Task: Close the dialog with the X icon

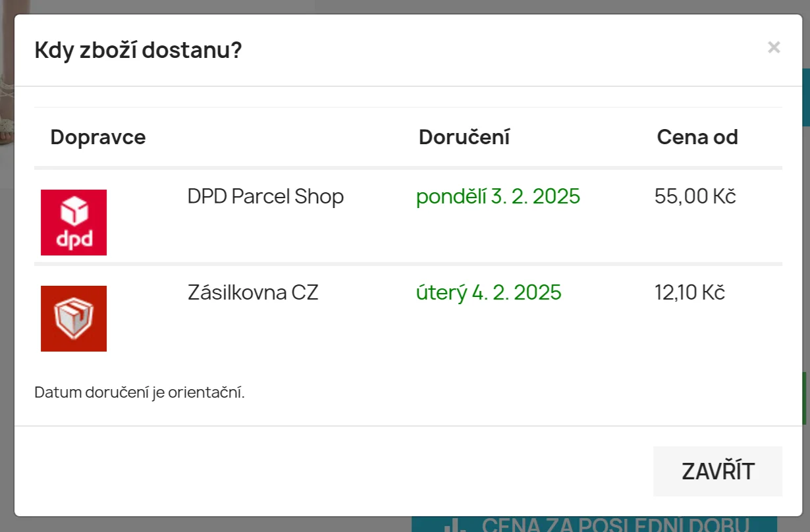Action: point(774,47)
